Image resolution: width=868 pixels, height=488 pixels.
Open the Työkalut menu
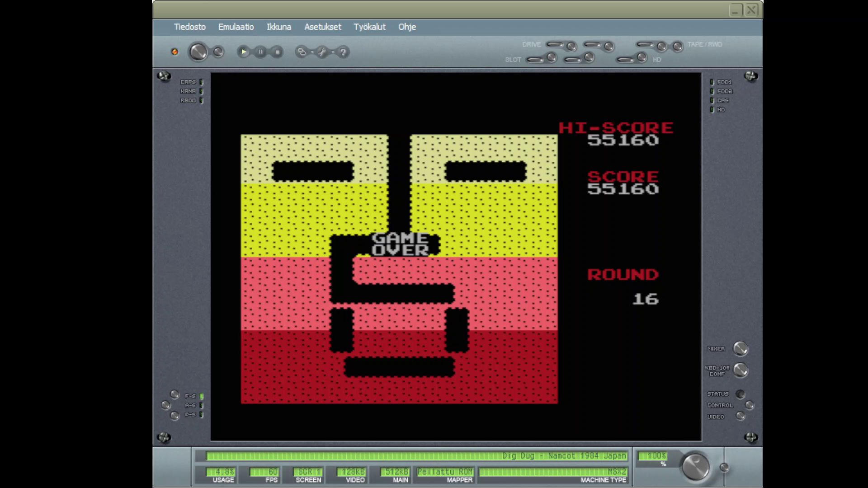[370, 27]
